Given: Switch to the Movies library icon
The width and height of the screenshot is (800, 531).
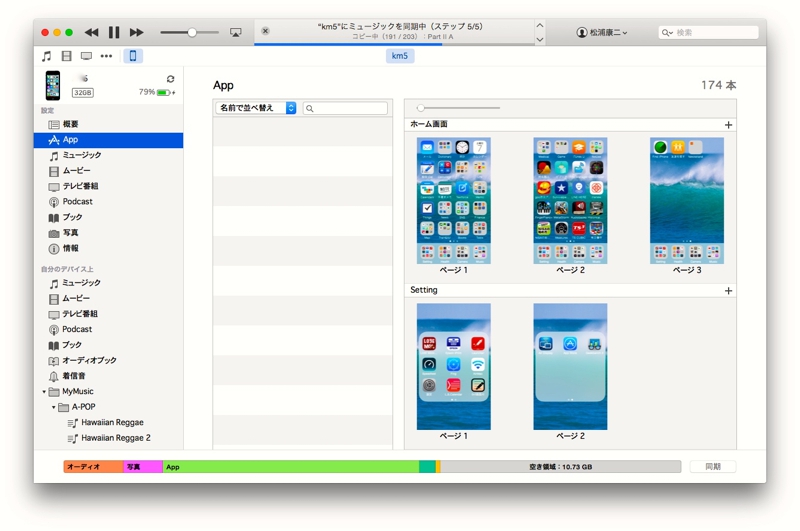Looking at the screenshot, I should tap(66, 56).
